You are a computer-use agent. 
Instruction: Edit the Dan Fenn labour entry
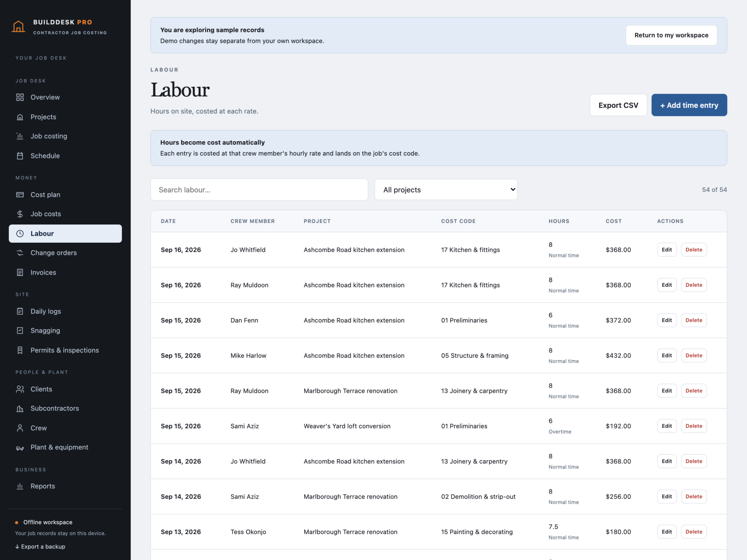(666, 320)
